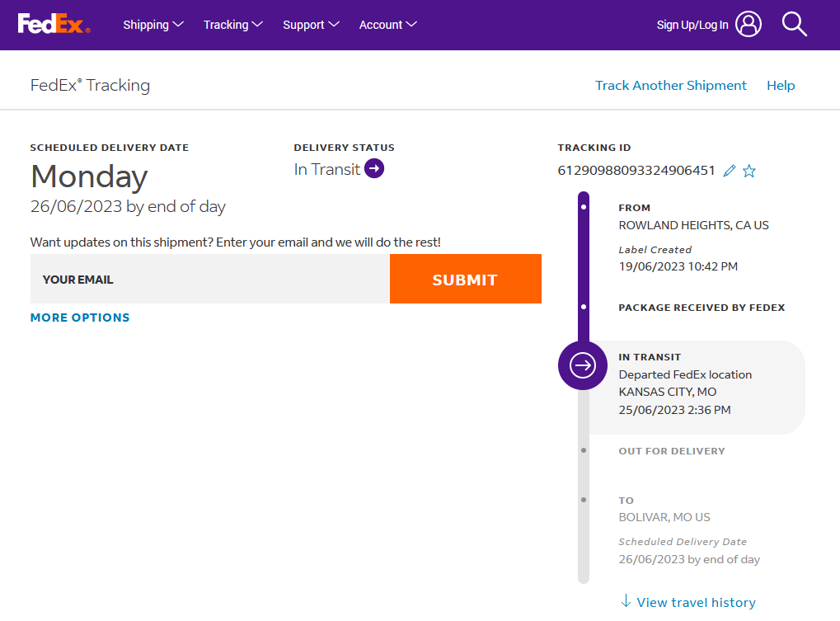840x621 pixels.
Task: Click the down arrow beside View travel history
Action: [626, 601]
